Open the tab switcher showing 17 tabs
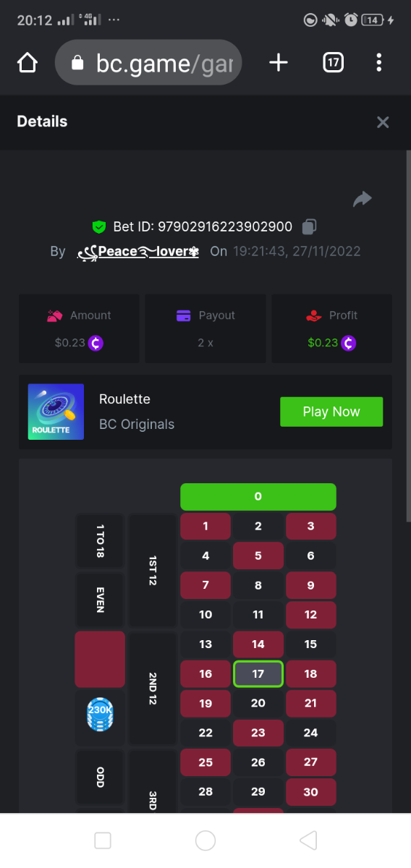 [333, 63]
